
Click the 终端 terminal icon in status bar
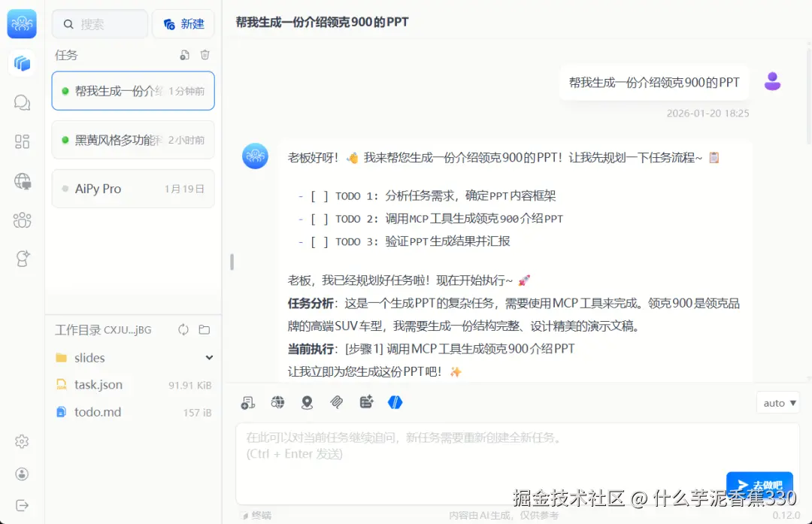click(244, 515)
